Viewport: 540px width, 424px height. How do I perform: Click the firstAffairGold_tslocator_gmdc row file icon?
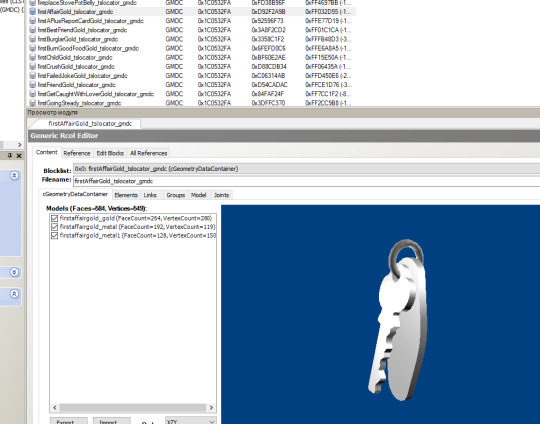coord(33,12)
